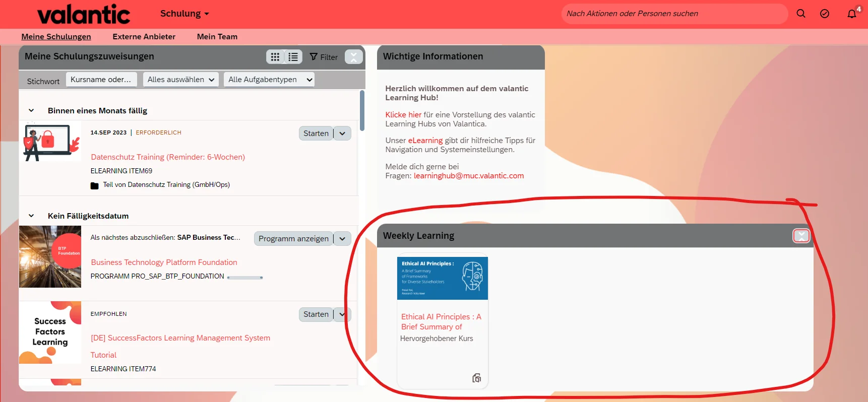Focus the Nach Aktionen oder Personen search box
868x402 pixels.
click(674, 14)
